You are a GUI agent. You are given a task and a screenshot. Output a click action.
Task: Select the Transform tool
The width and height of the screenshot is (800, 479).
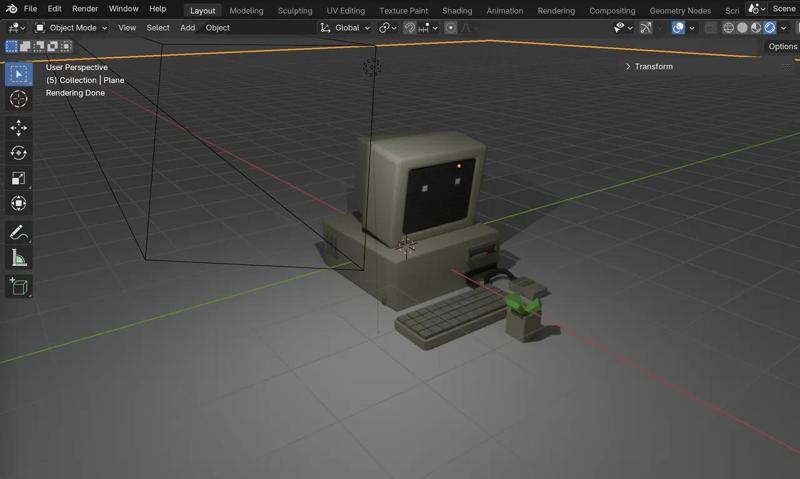coord(19,203)
